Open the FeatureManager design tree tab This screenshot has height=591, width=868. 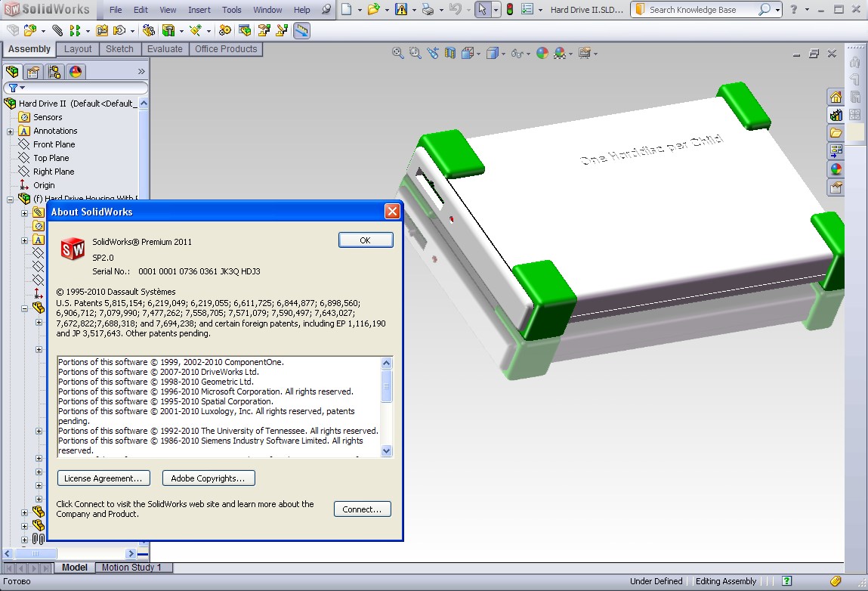coord(13,72)
